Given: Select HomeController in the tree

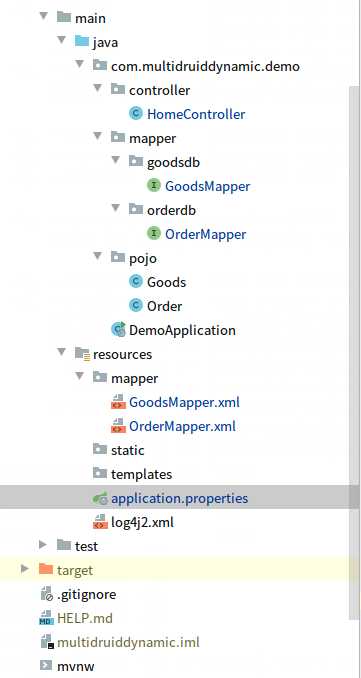Looking at the screenshot, I should pos(196,114).
